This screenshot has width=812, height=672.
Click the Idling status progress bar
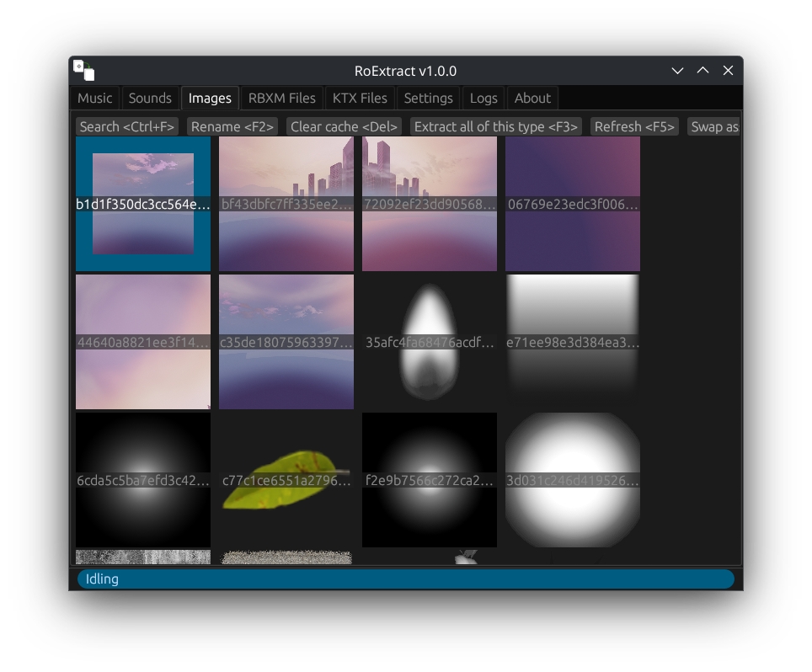pyautogui.click(x=405, y=579)
